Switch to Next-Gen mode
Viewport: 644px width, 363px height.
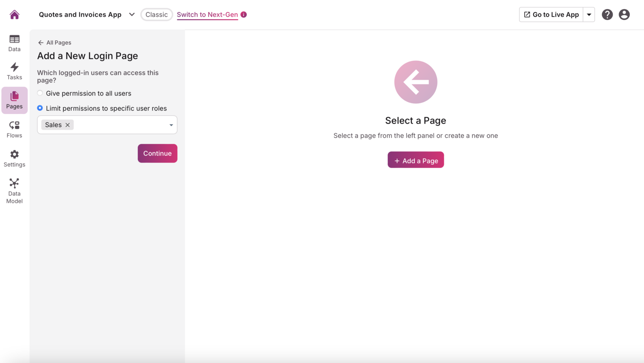(207, 14)
